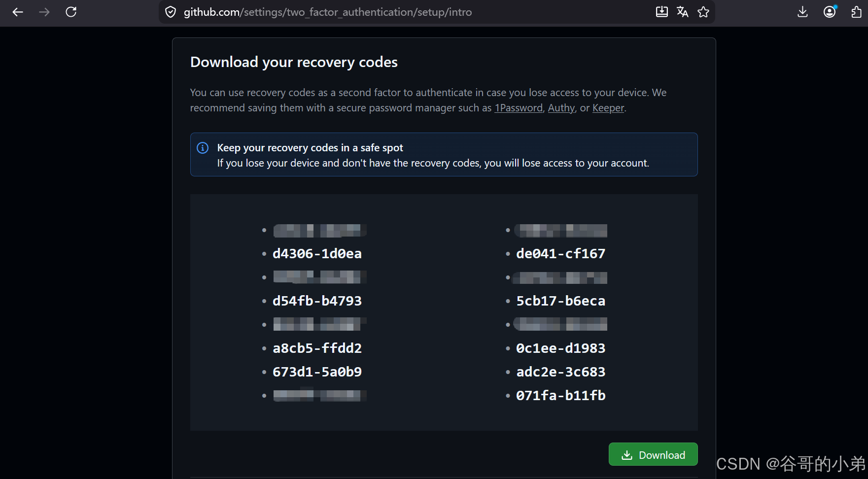Open the extensions puzzle icon
The image size is (868, 479).
click(857, 12)
